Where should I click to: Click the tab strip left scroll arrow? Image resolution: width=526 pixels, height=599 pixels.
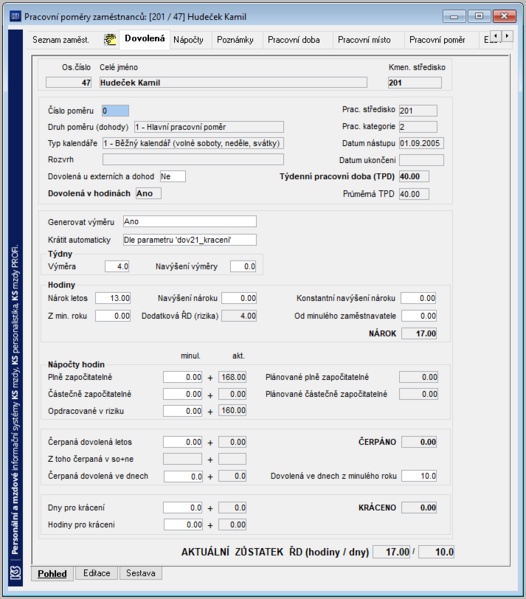click(x=496, y=36)
